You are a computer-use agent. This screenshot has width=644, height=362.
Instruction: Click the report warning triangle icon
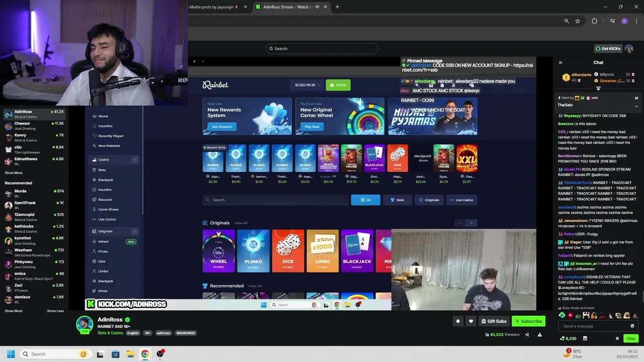(539, 335)
